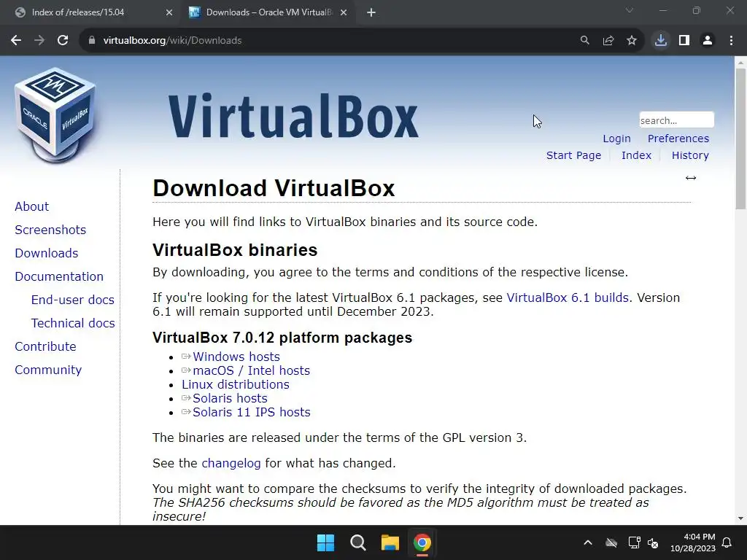Open End-user docs sidebar link

tap(73, 300)
